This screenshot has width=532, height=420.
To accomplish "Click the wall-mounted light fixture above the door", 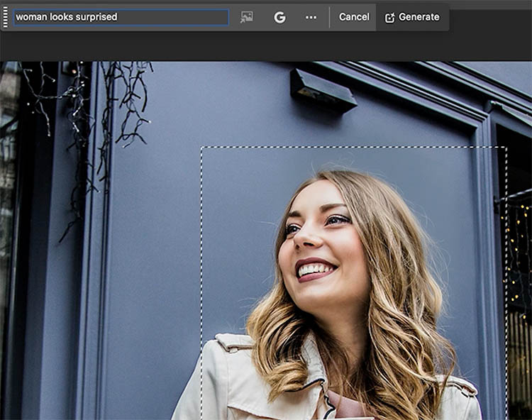I will [x=323, y=90].
